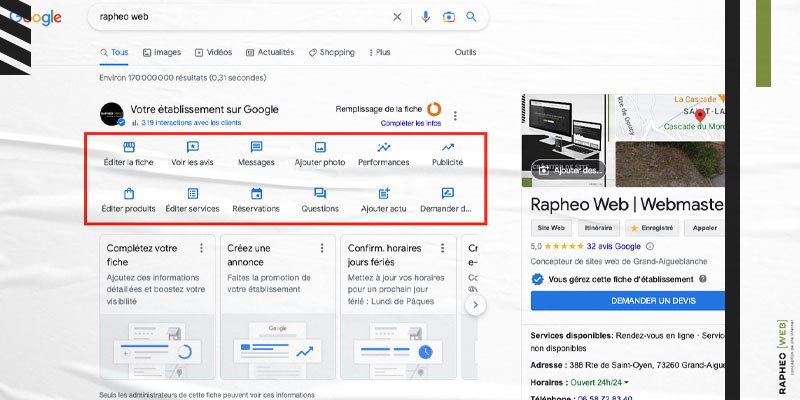Click the rating info circle icon
Viewport: 800px width, 400px height.
650,246
